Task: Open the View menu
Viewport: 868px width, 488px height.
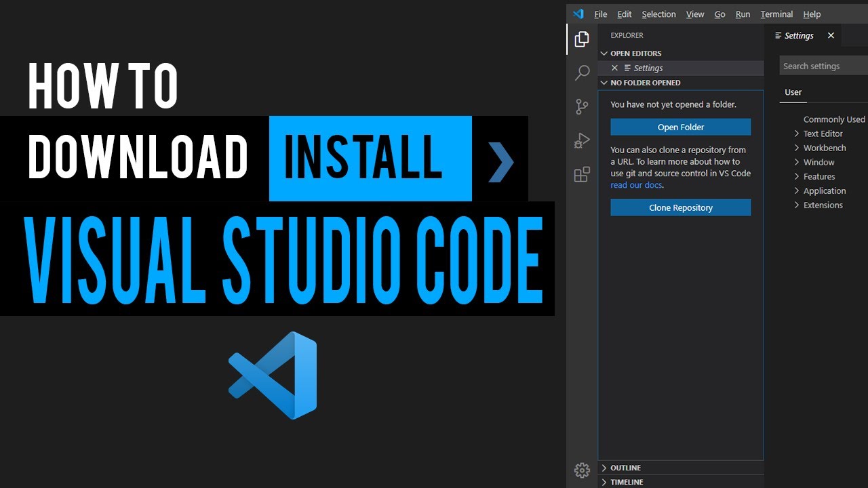Action: click(x=695, y=14)
